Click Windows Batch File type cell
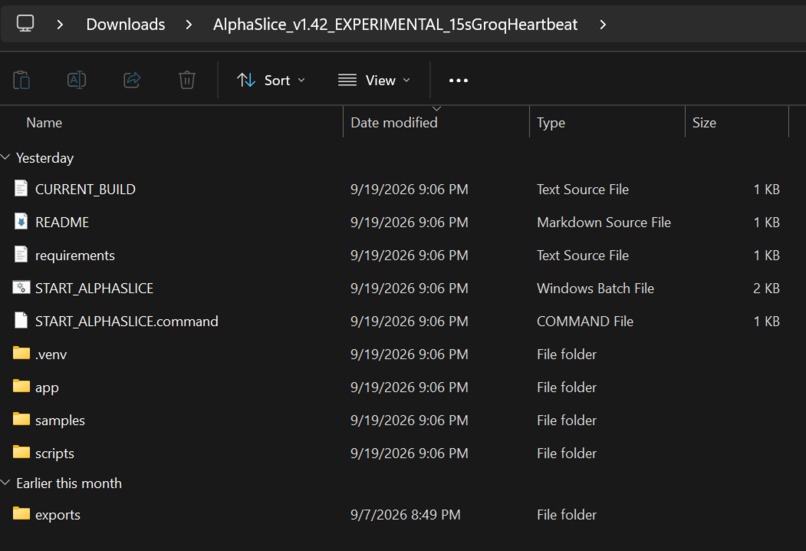Screen dimensions: 806x551 (595, 288)
